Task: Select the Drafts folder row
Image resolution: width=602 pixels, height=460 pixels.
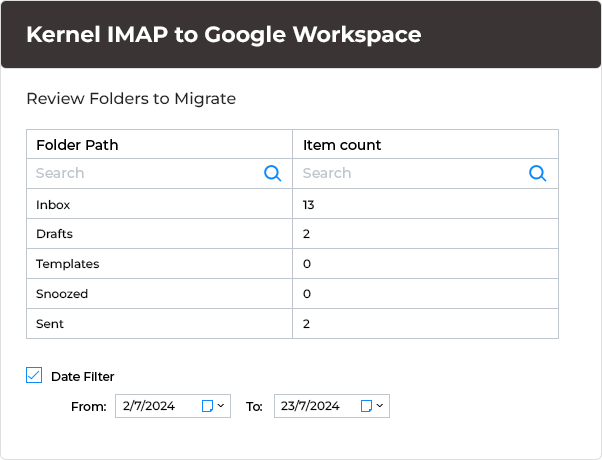Action: click(x=292, y=234)
